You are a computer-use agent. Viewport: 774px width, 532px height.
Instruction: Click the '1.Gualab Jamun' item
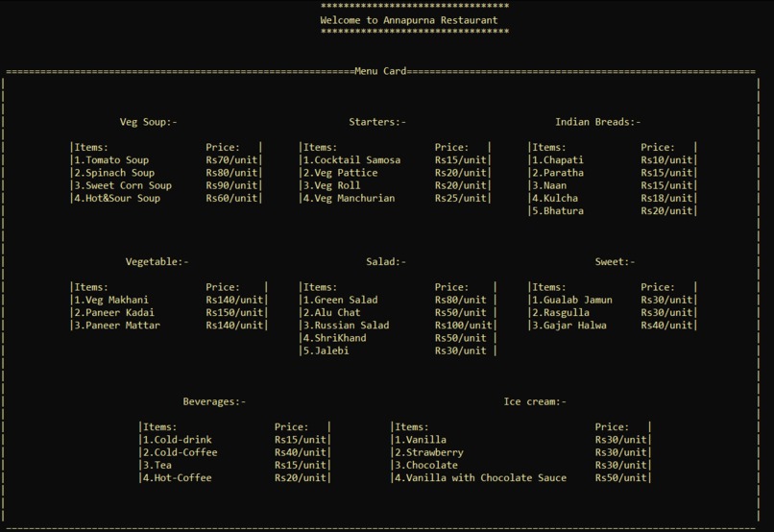click(572, 300)
